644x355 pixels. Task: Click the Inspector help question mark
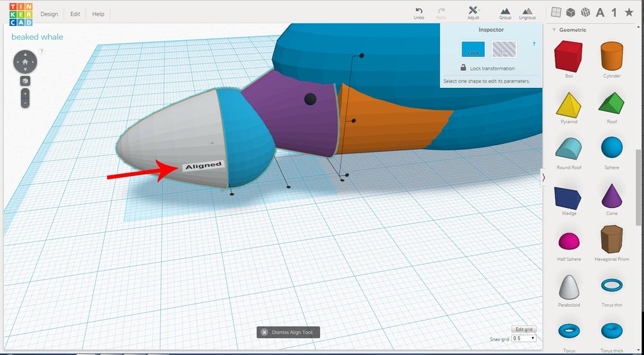534,44
